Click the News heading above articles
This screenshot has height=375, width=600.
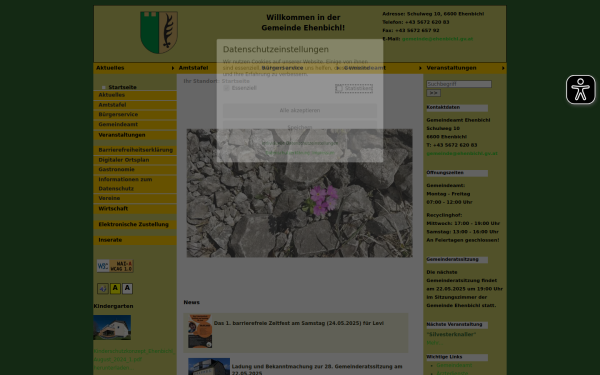coord(191,302)
